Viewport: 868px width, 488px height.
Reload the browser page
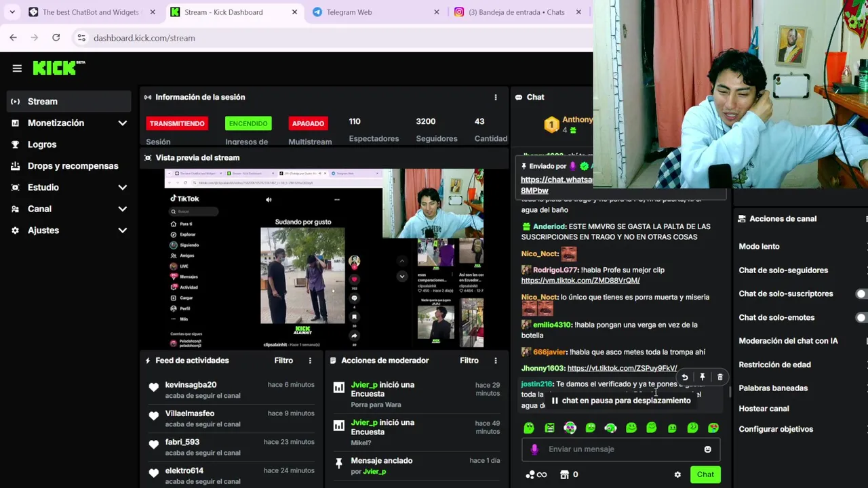56,38
